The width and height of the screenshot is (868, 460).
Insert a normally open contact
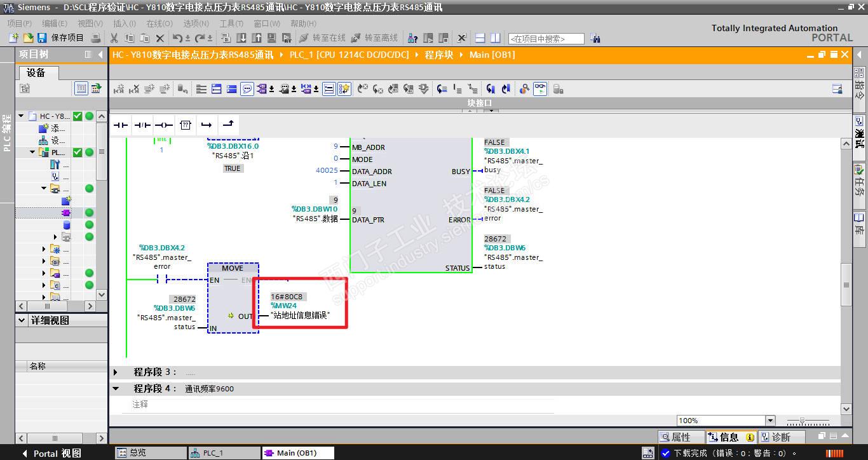point(121,125)
